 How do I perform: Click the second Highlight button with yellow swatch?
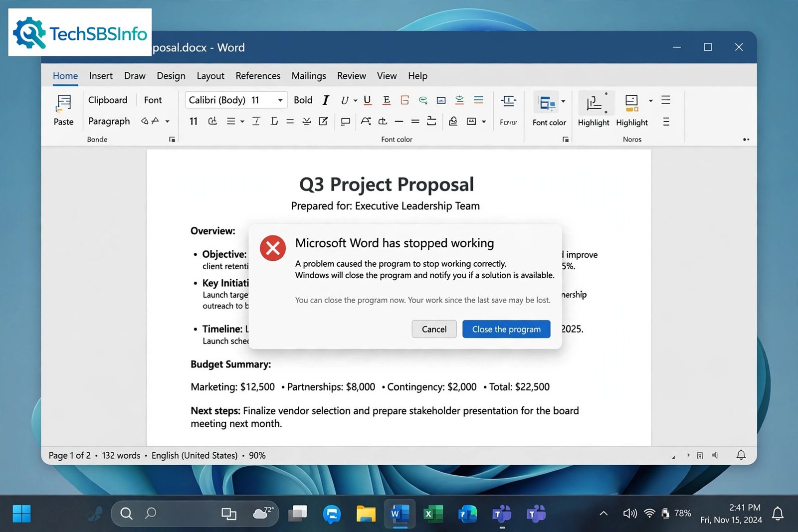click(632, 103)
